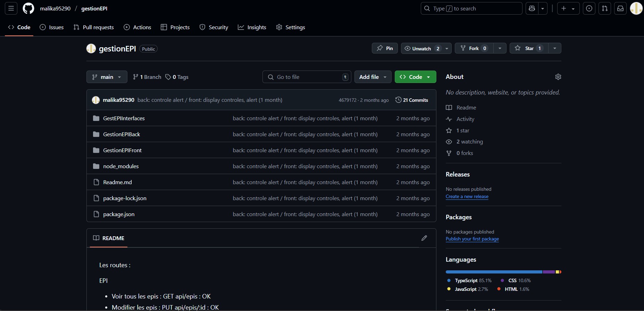Click Publish your first package

472,239
